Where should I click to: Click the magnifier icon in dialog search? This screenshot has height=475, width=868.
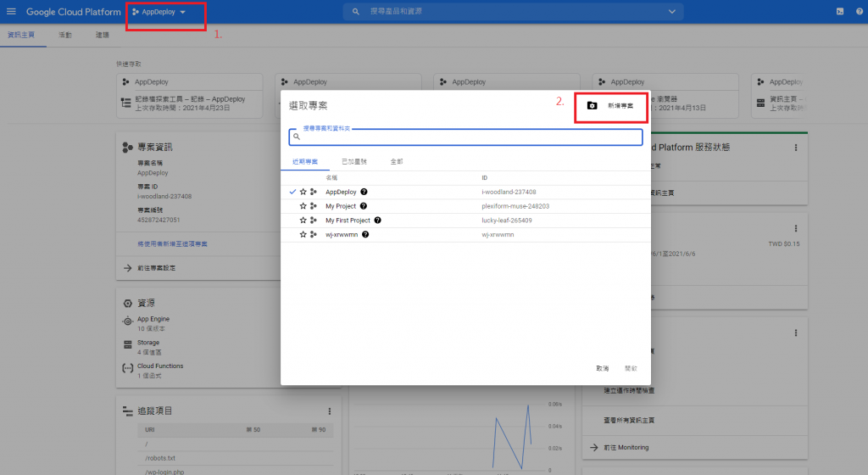297,137
